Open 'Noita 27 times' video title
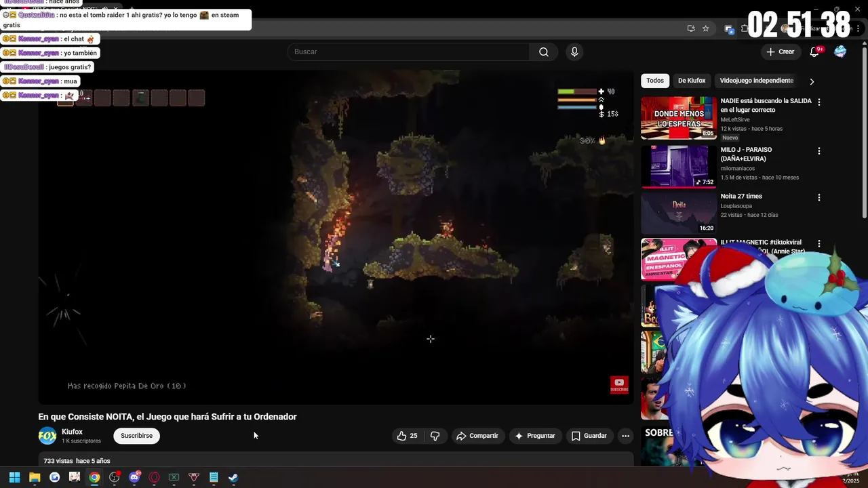The height and width of the screenshot is (488, 868). point(741,197)
